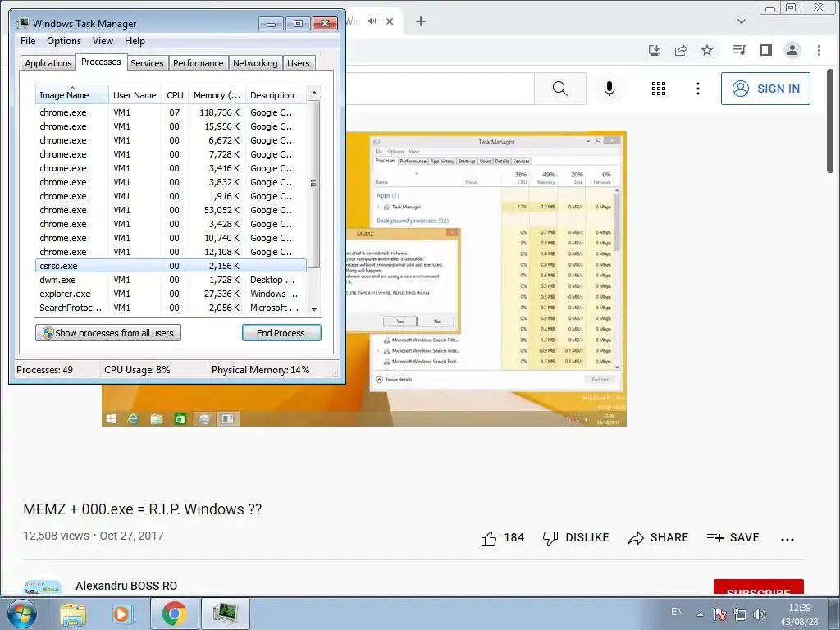
Task: Switch to the Users tab
Action: pos(299,63)
